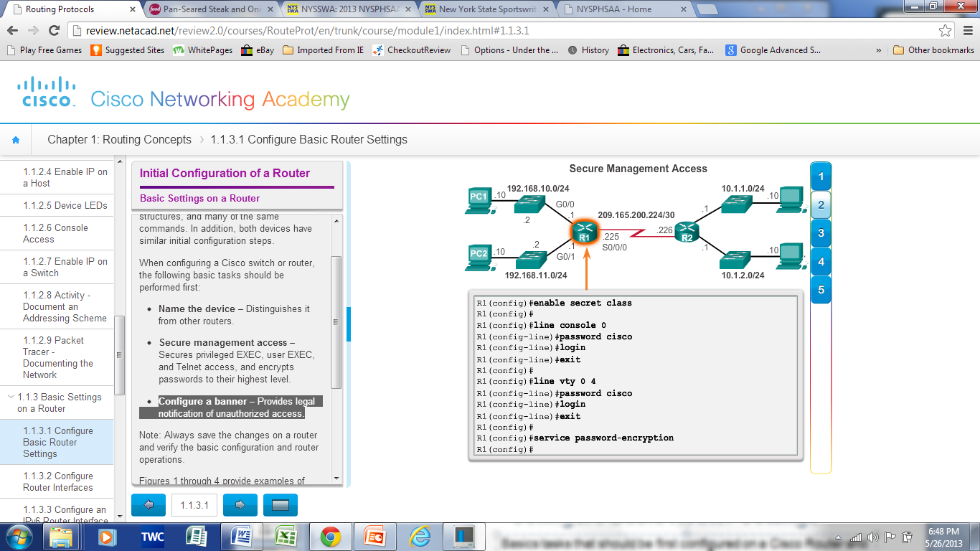The image size is (980, 551).
Task: Switch to Pan-Seared Steak tab
Action: pos(210,9)
